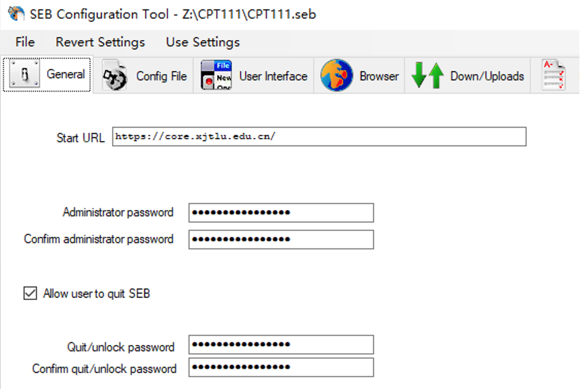Focus the Confirm administrator password field
The height and width of the screenshot is (392, 581).
pyautogui.click(x=281, y=240)
